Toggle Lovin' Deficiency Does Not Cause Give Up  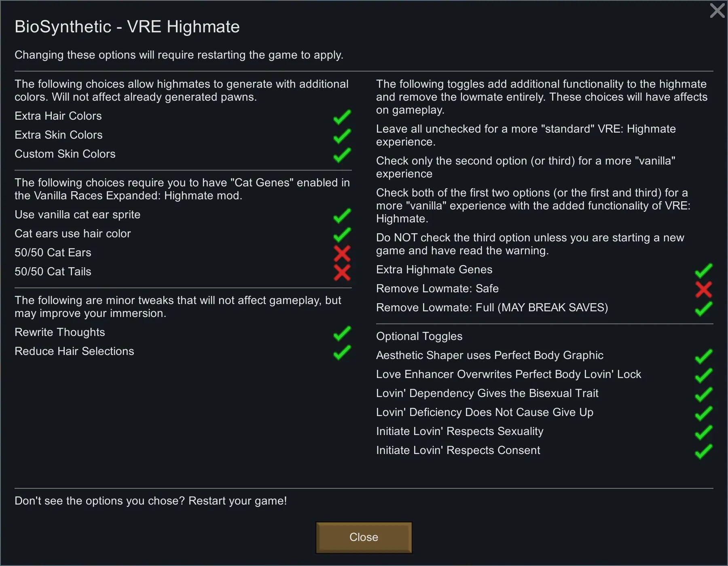tap(703, 413)
